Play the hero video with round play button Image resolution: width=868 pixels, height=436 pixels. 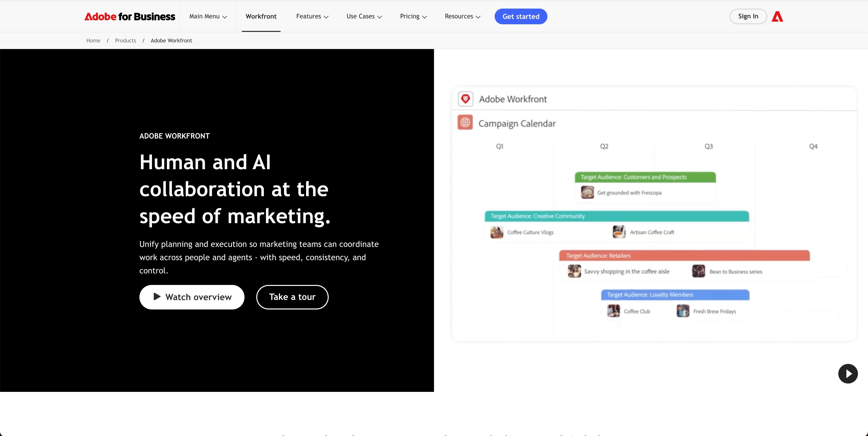tap(848, 374)
